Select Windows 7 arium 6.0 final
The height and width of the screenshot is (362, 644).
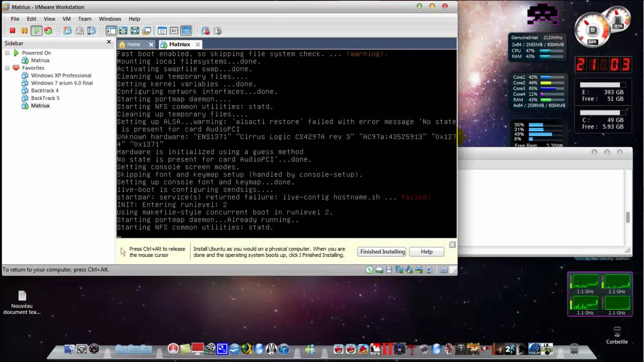tap(62, 83)
